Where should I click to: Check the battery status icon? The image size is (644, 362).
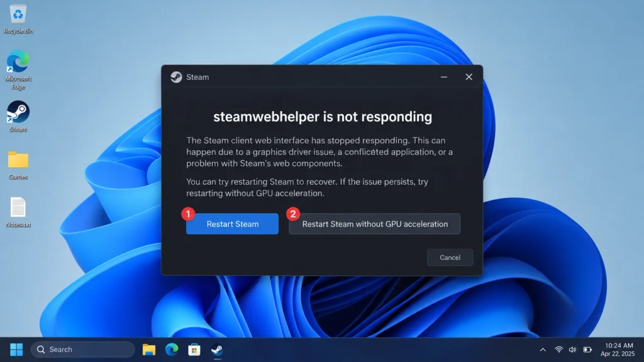[x=587, y=349]
